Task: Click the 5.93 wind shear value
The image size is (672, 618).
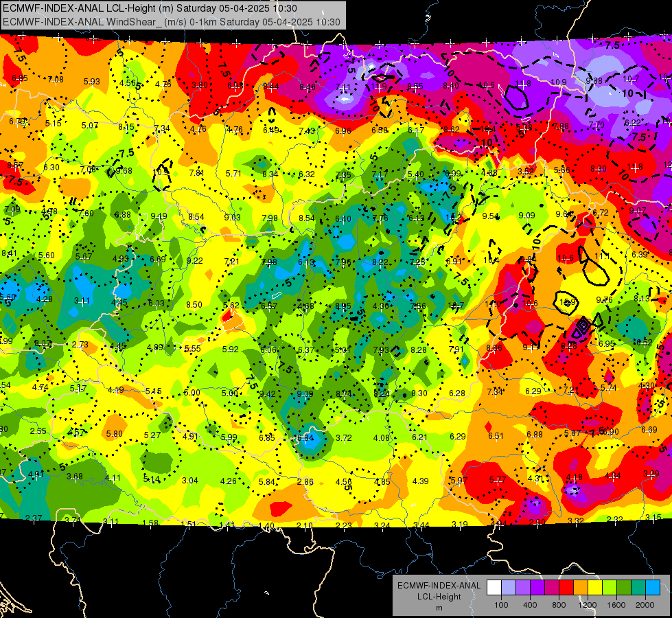Action: coord(92,82)
